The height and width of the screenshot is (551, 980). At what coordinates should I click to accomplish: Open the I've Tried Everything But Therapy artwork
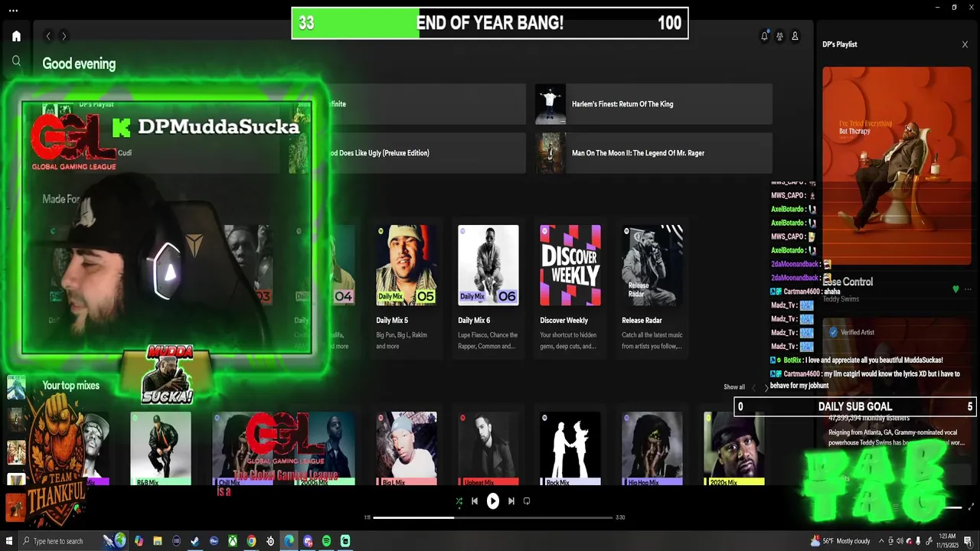(x=897, y=165)
